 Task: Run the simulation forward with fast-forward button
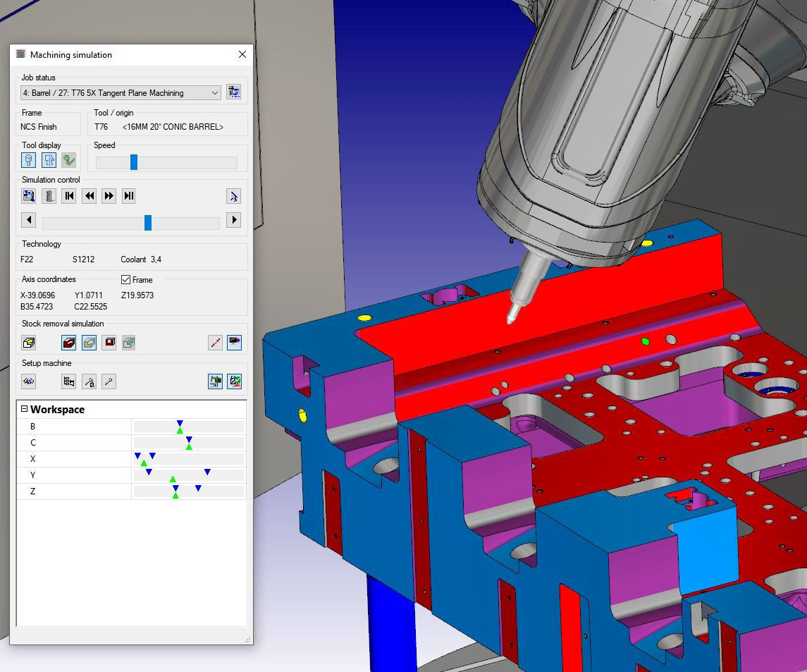coord(109,196)
